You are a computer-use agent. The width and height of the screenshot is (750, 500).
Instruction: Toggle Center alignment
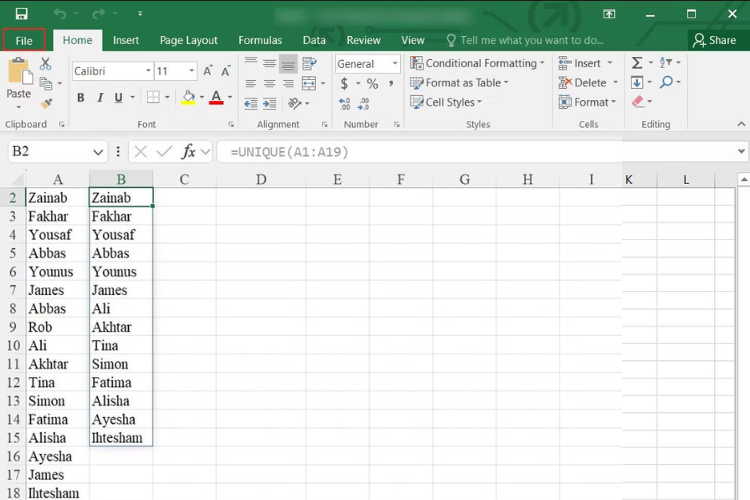point(269,84)
